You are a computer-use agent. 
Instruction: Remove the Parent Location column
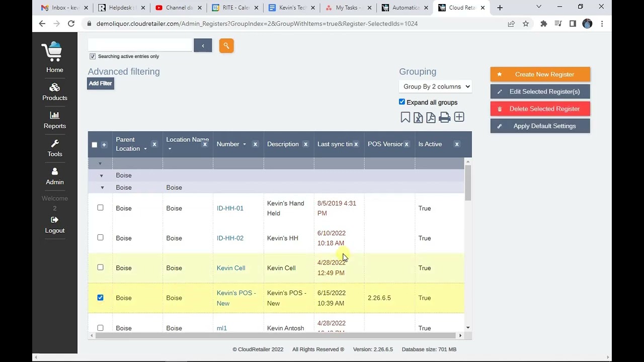(x=154, y=144)
